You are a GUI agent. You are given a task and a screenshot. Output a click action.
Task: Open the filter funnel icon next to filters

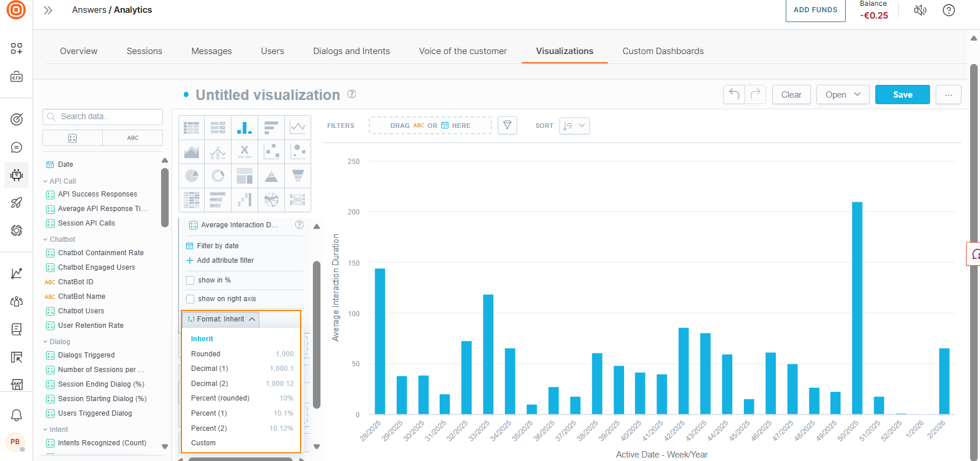point(507,126)
